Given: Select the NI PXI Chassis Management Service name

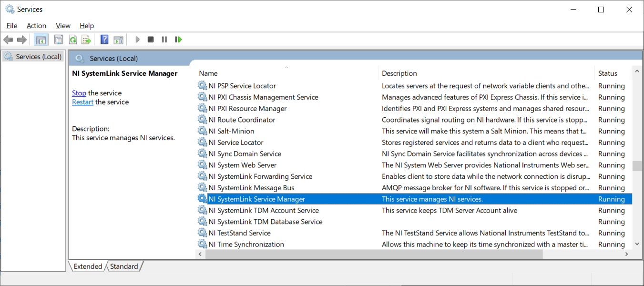Looking at the screenshot, I should click(x=264, y=97).
